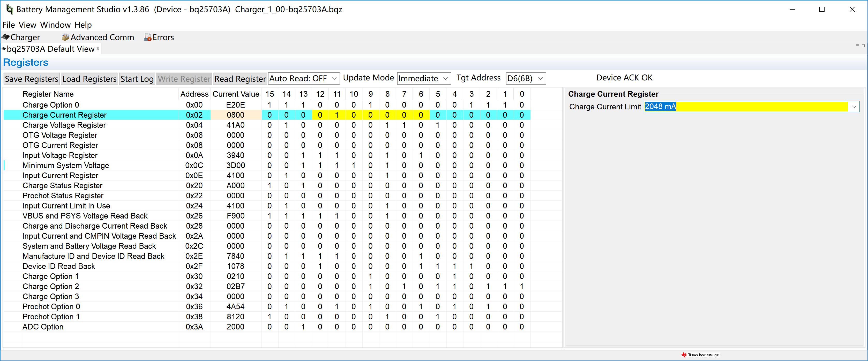The image size is (868, 361).
Task: Click the Battery Management Studio app icon
Action: click(10, 9)
